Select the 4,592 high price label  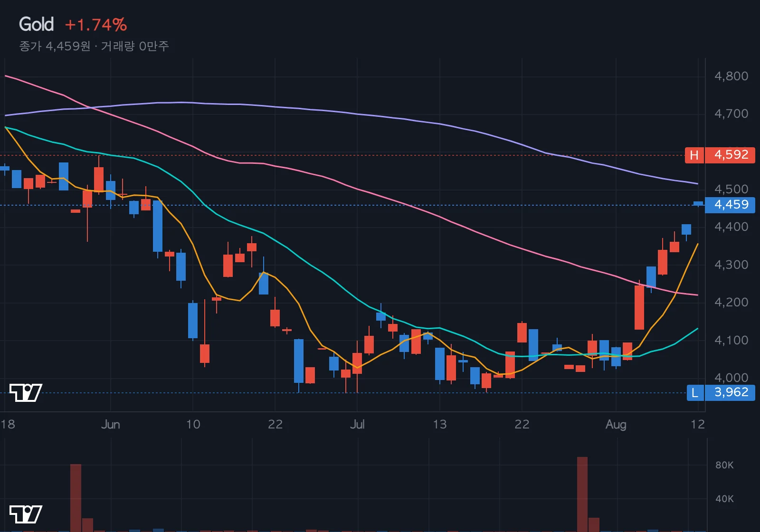[x=730, y=155]
